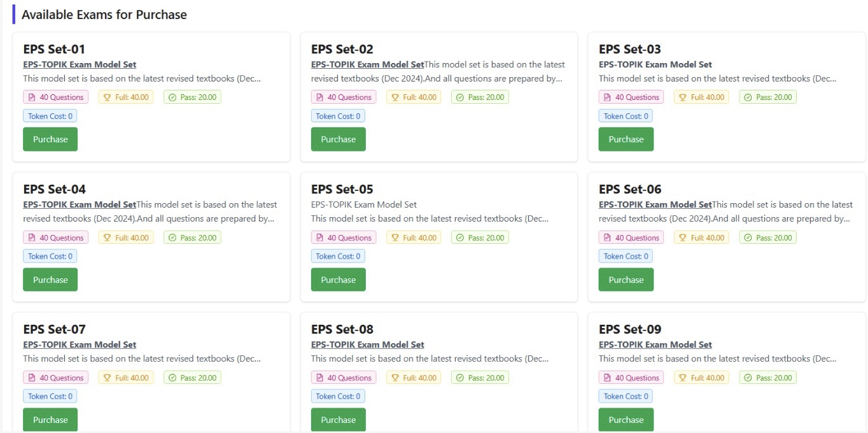
Task: Click the trophy icon in EPS Set-04 Full badge
Action: 107,238
